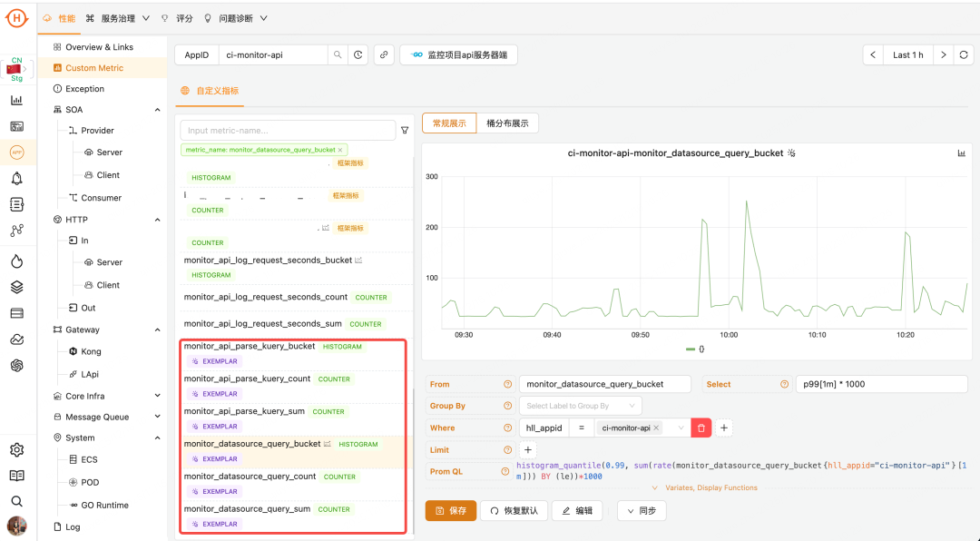Collapse the SOA section
Viewport: 980px width, 541px height.
click(x=158, y=110)
